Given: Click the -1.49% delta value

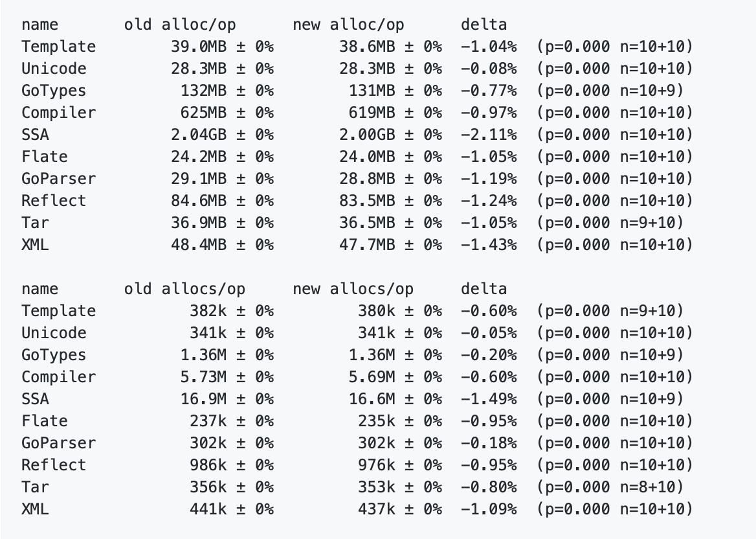Looking at the screenshot, I should point(489,399).
